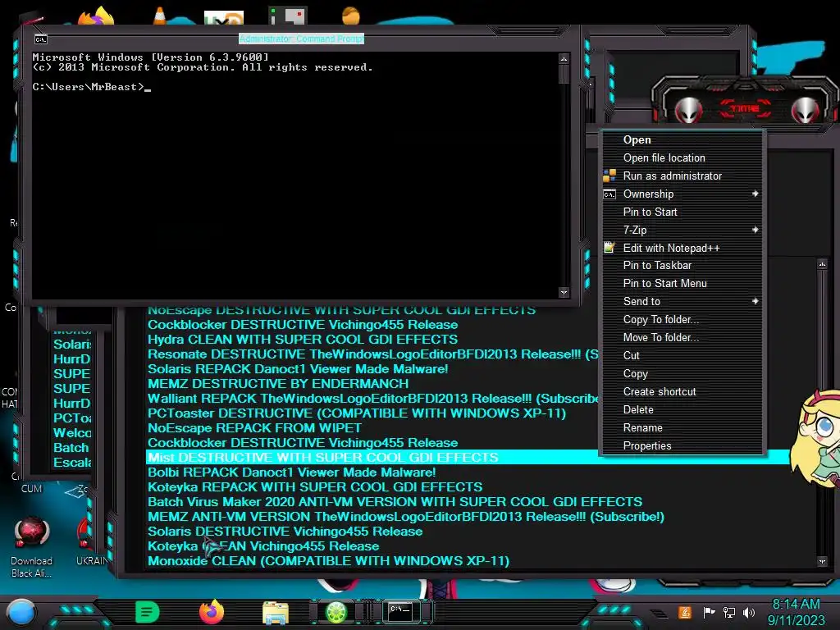Open the green chat app on the taskbar
This screenshot has height=630, width=840.
pos(148,612)
